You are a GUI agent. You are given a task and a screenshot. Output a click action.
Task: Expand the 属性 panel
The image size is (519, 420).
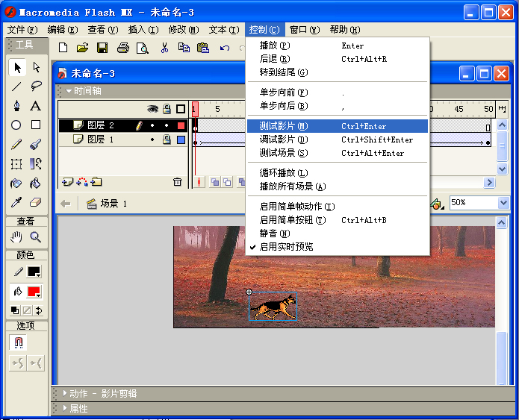78,408
